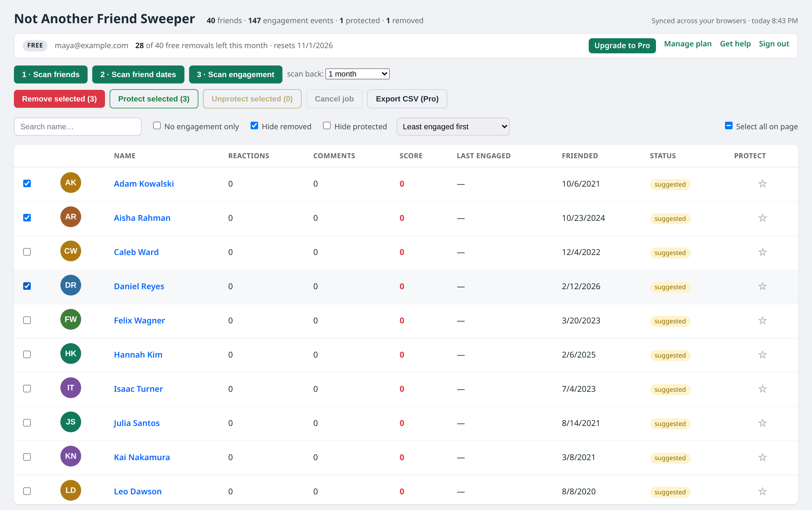Open the scan back period dropdown

pos(357,74)
